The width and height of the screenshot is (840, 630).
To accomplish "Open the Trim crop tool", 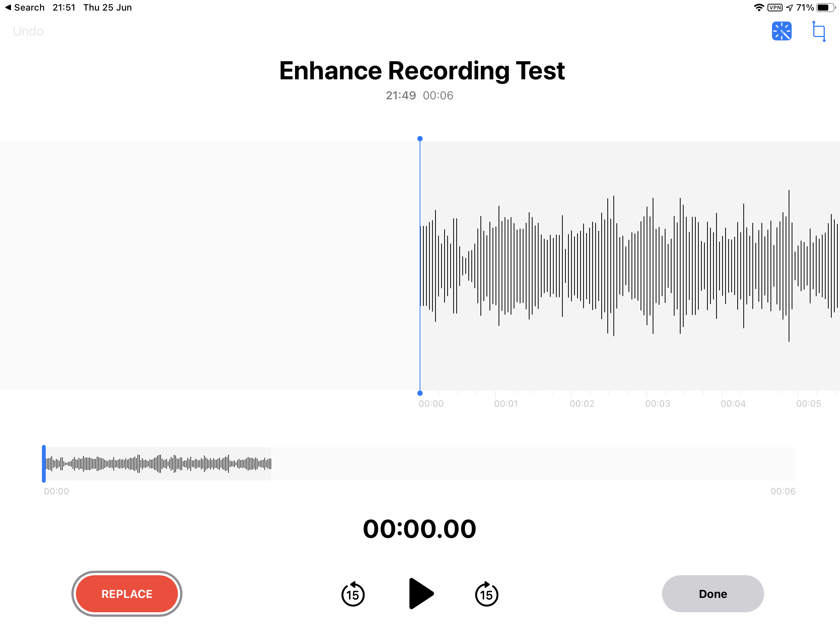I will click(x=819, y=31).
